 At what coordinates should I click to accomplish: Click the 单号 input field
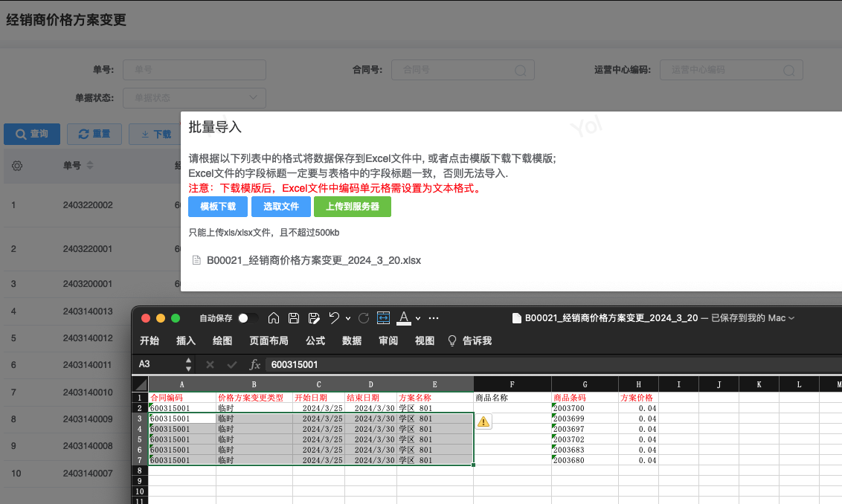194,70
